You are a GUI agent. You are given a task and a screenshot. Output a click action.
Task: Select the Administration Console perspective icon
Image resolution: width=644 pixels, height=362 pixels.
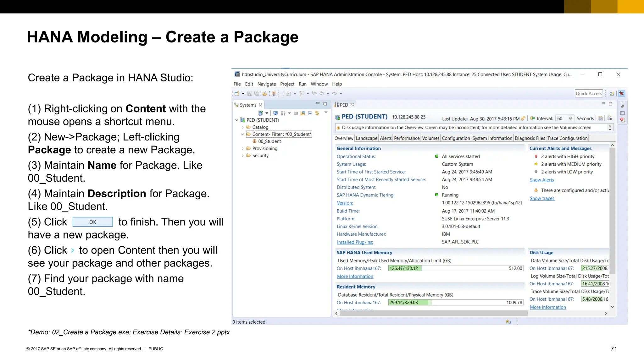tap(621, 94)
